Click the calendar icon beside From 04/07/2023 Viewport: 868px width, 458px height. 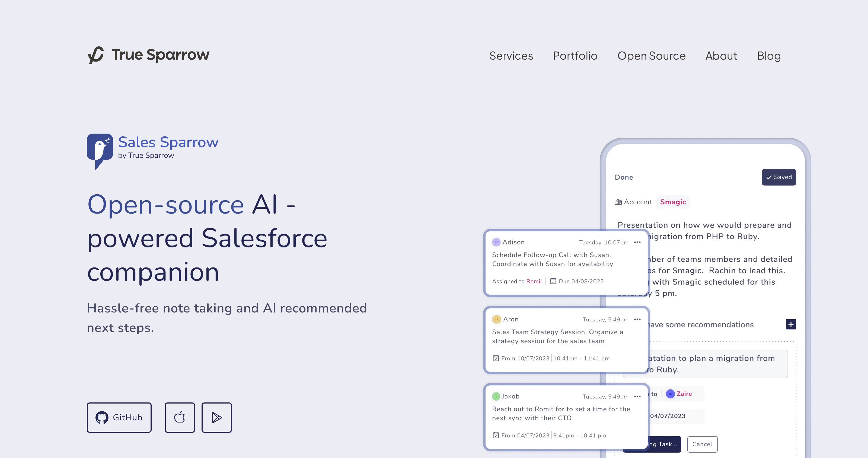(x=496, y=435)
